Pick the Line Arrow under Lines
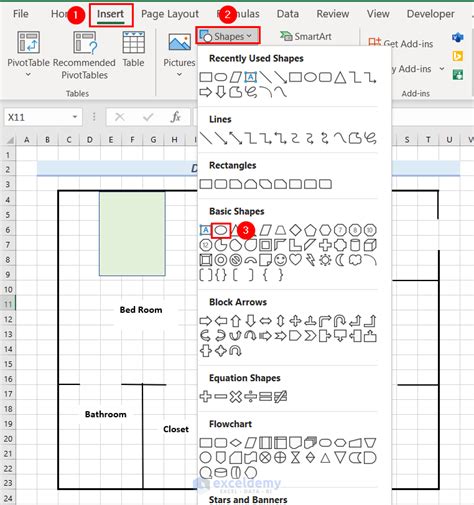 (x=221, y=138)
